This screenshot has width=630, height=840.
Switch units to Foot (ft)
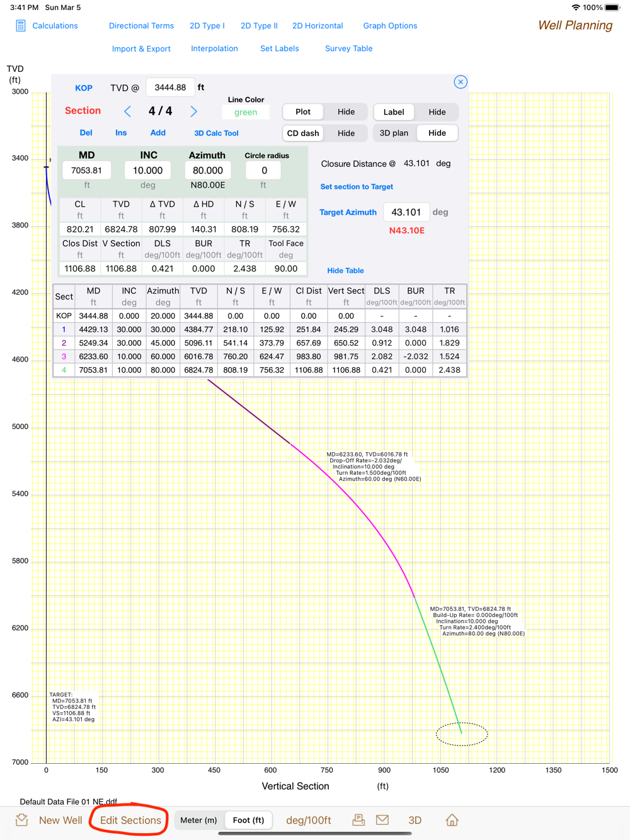[x=248, y=820]
